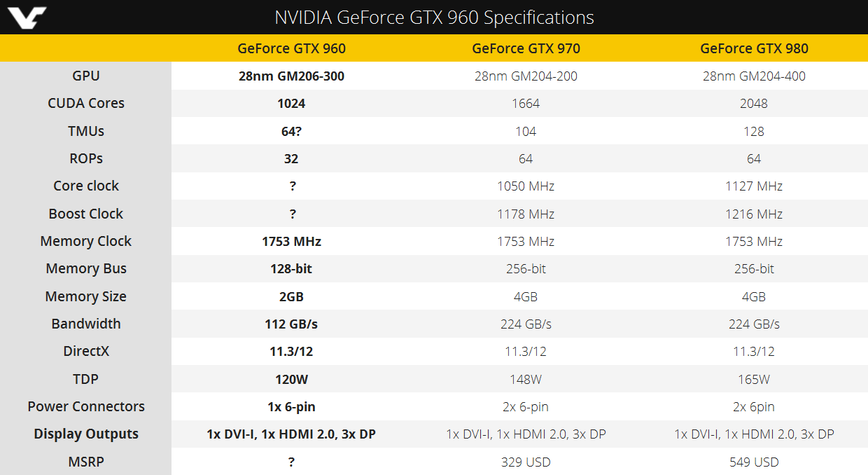Screen dimensions: 868x475
Task: Click the 28nm GM206-300 cell
Action: pos(291,76)
